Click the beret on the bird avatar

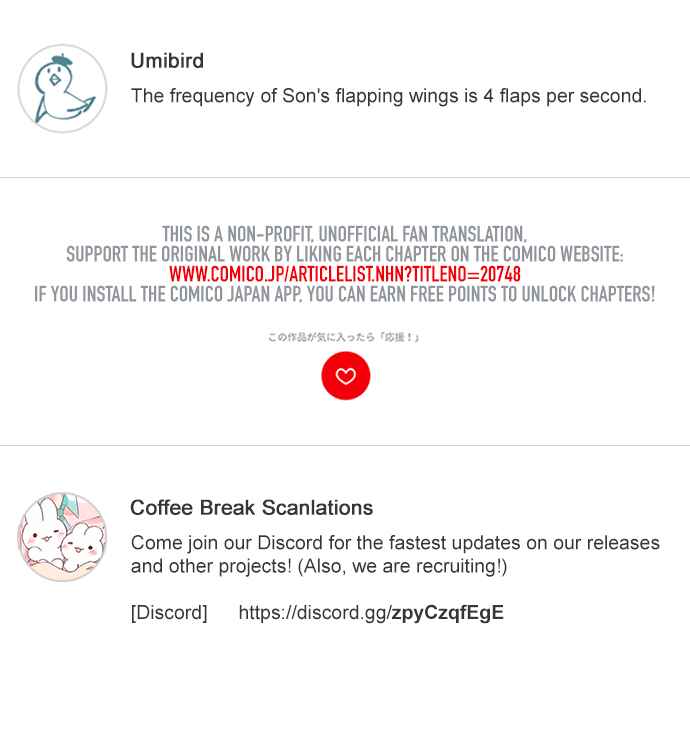pos(62,61)
